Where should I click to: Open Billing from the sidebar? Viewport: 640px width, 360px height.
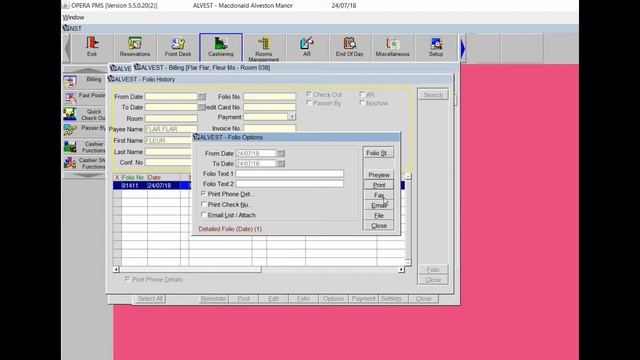pos(85,81)
